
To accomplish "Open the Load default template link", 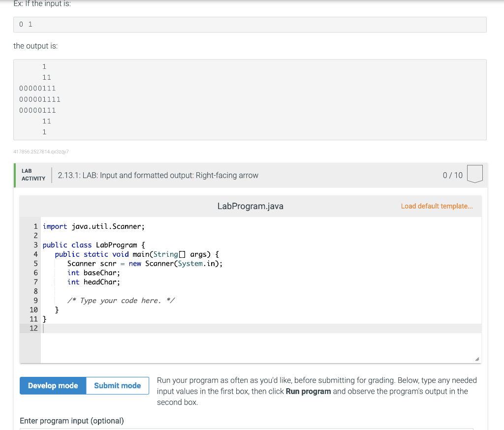I will (x=437, y=206).
